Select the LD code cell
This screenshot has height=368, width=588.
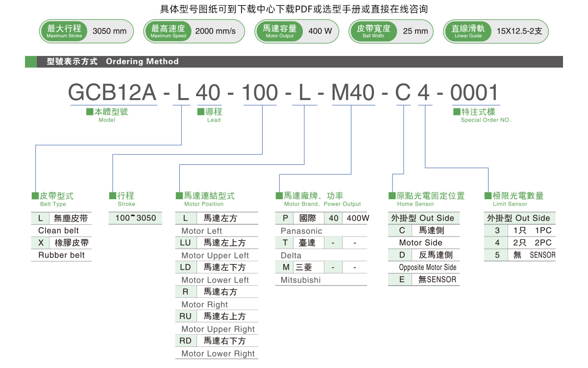186,267
